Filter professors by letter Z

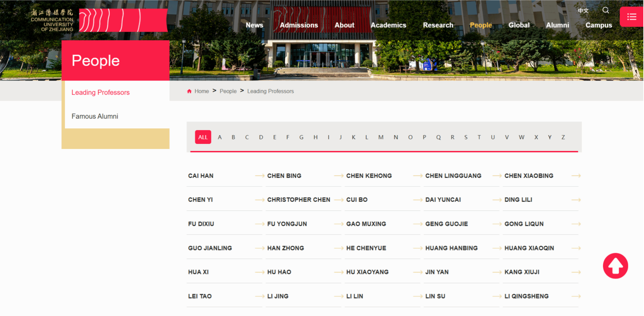coord(563,137)
